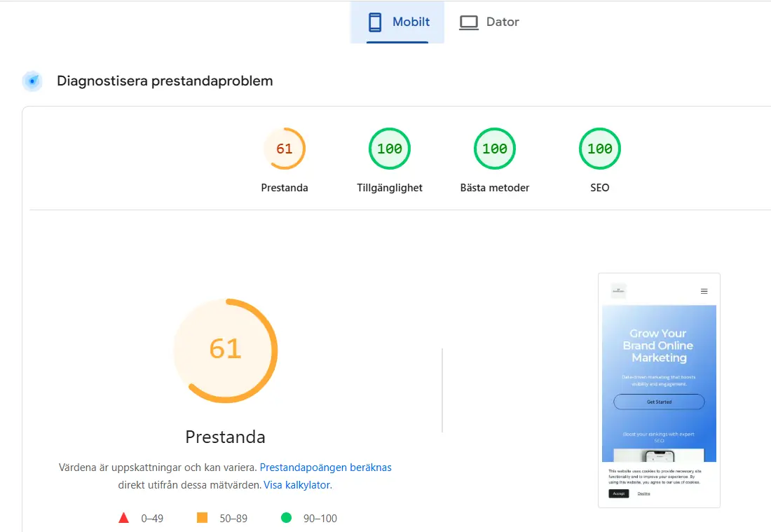Click the red triangle icon for range 0–49
The width and height of the screenshot is (771, 532).
pos(123,518)
